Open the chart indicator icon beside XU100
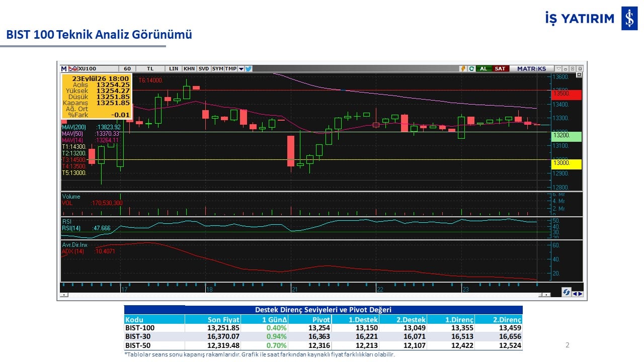Screen dimensions: 644x362 pos(73,69)
